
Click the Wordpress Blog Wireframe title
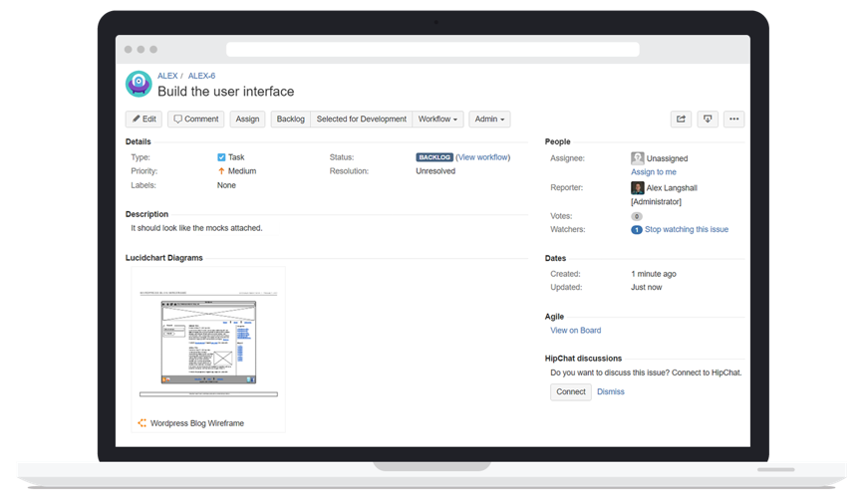click(x=197, y=423)
